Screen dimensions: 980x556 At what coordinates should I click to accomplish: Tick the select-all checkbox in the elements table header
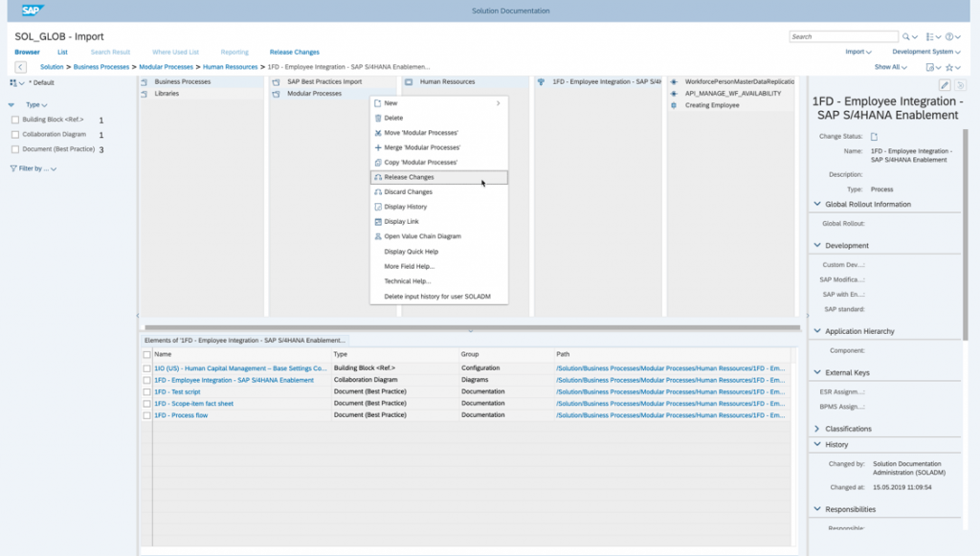coord(146,355)
